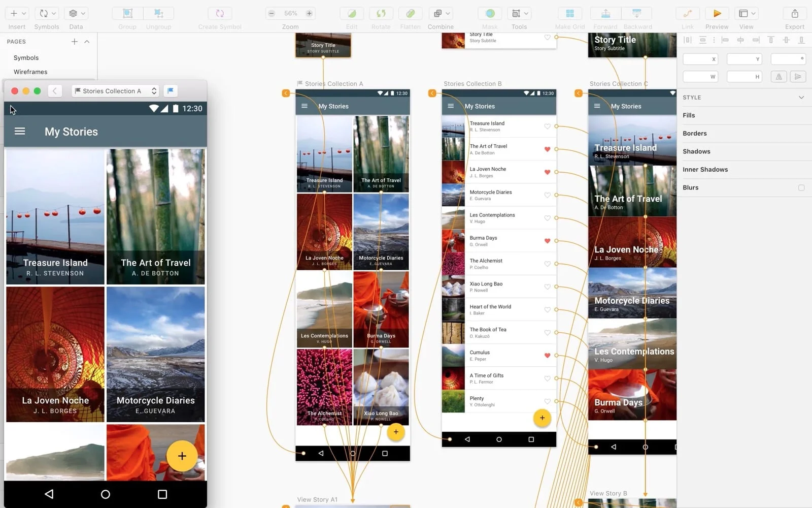Screen dimensions: 812x508
Task: Click the Group toolbar icon
Action: [127, 13]
